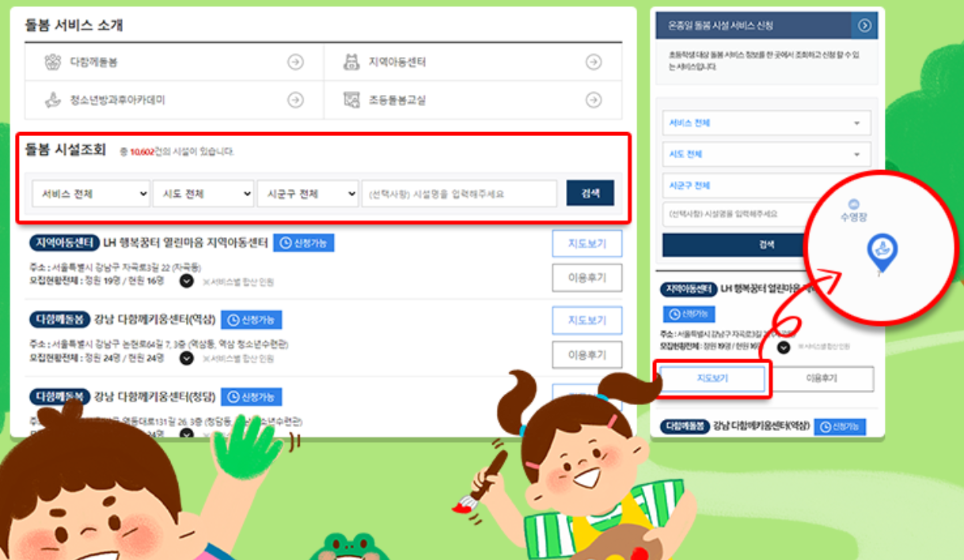Click the 청소년방과후아카데미 icon
The height and width of the screenshot is (560, 964).
(x=52, y=100)
